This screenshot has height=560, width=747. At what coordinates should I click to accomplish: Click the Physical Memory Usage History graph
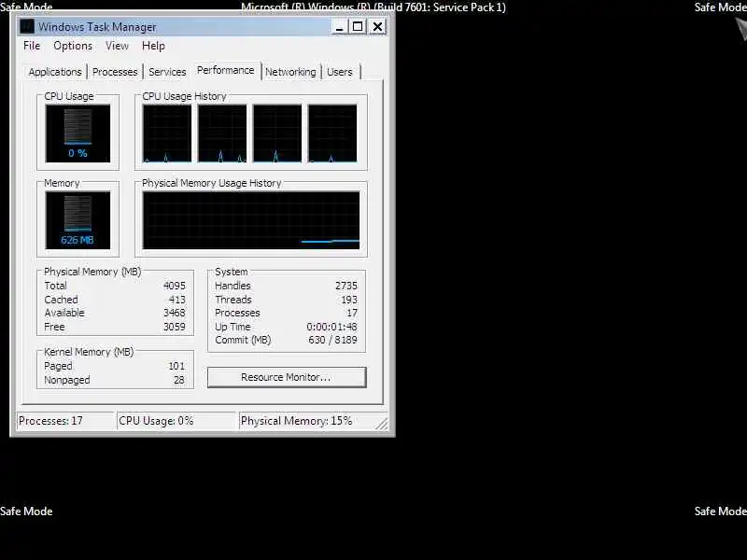pos(251,220)
